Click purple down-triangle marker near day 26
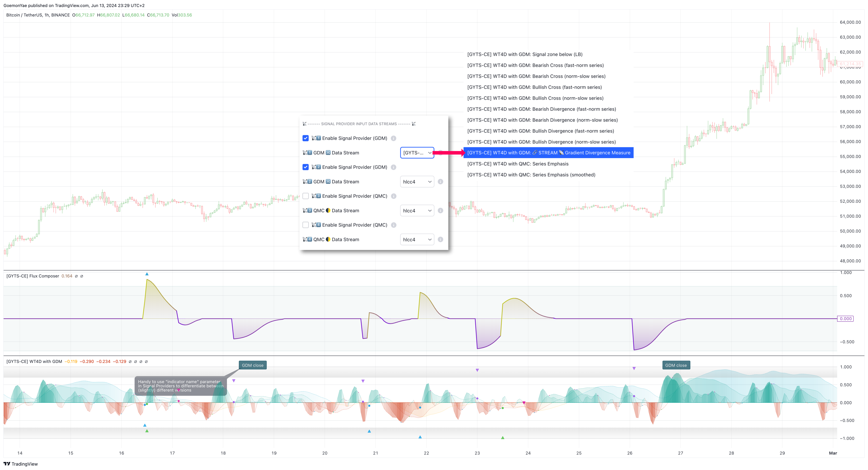868x470 pixels. pos(634,369)
